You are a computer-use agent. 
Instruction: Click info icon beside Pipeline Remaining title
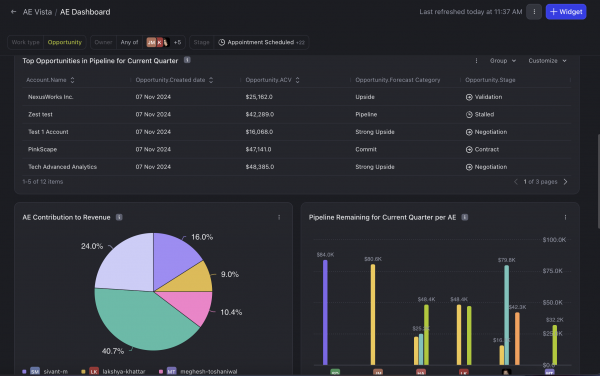coord(465,217)
